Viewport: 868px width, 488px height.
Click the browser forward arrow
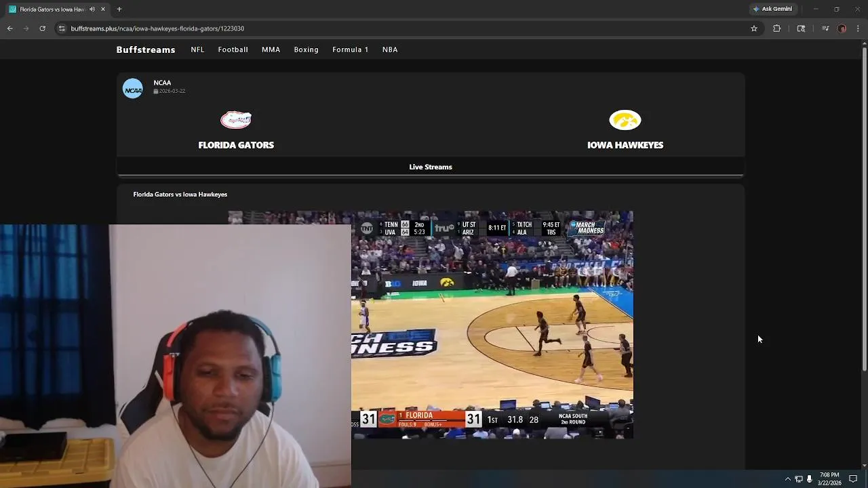[26, 28]
